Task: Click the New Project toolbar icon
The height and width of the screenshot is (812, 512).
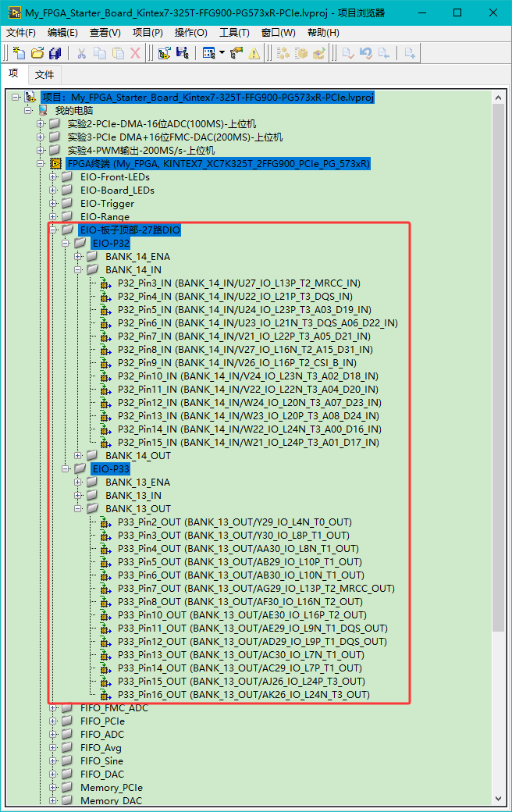Action: pos(19,53)
